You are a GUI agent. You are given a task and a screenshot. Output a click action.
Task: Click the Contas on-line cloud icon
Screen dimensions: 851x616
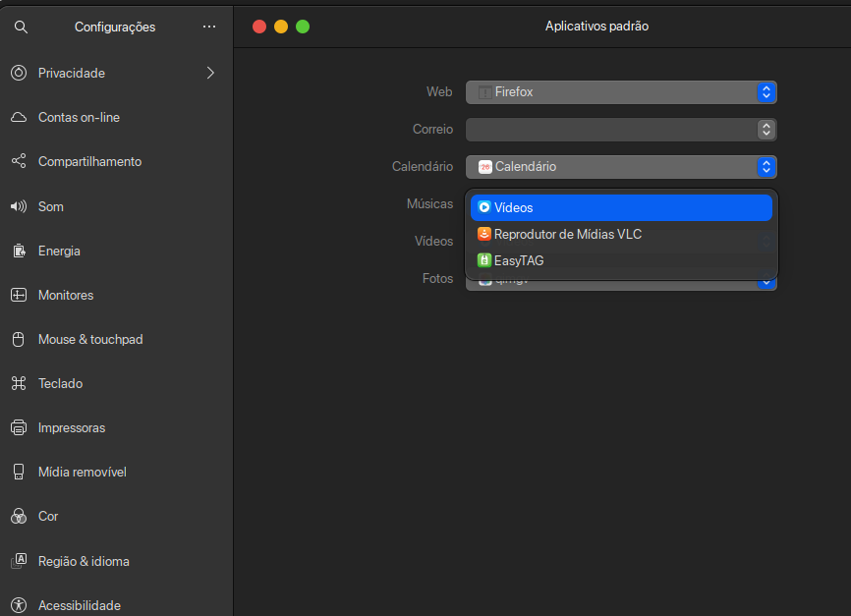[x=19, y=117]
